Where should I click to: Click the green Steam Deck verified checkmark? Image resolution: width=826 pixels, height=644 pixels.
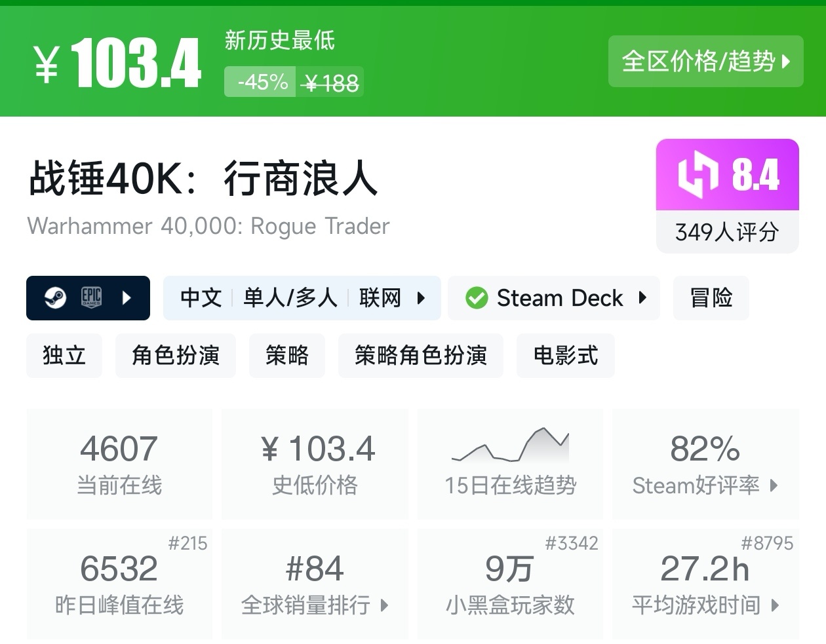tap(477, 298)
